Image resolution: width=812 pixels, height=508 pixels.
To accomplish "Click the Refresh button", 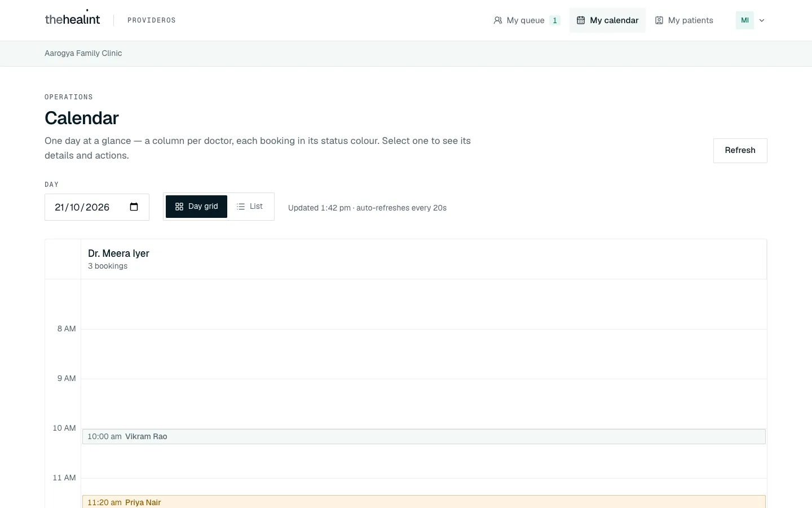I will point(740,151).
